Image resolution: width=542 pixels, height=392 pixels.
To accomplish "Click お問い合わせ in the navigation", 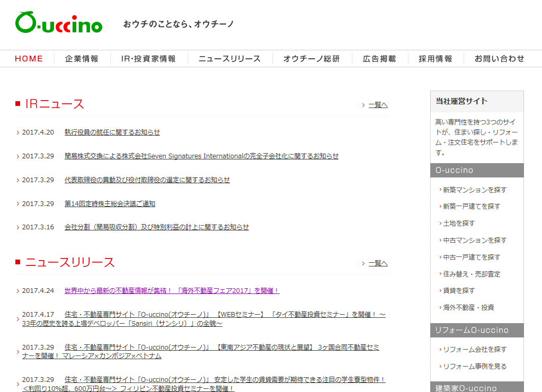I will click(499, 59).
